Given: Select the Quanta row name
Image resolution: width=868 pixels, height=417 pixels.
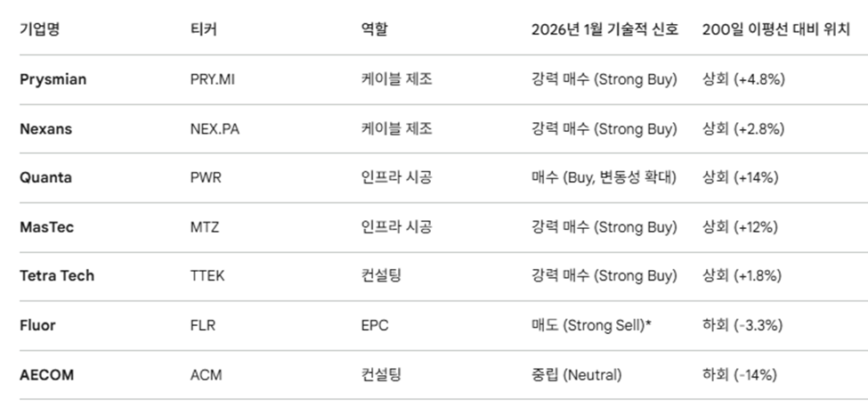Looking at the screenshot, I should coord(46,178).
